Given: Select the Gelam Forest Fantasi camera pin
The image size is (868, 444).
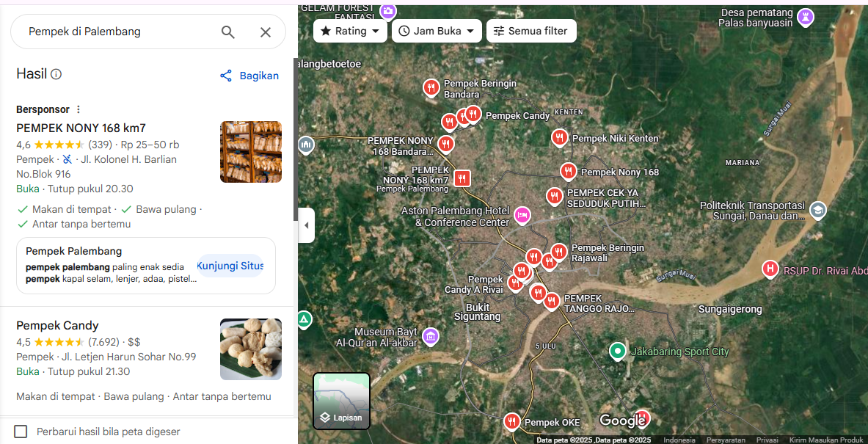Looking at the screenshot, I should tap(388, 11).
